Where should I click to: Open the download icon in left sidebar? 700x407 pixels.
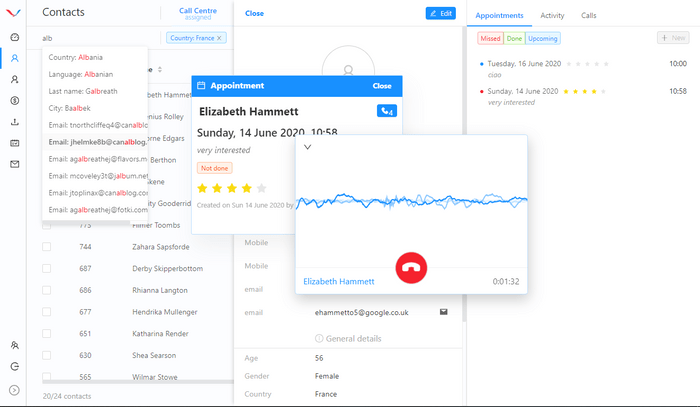pos(14,122)
